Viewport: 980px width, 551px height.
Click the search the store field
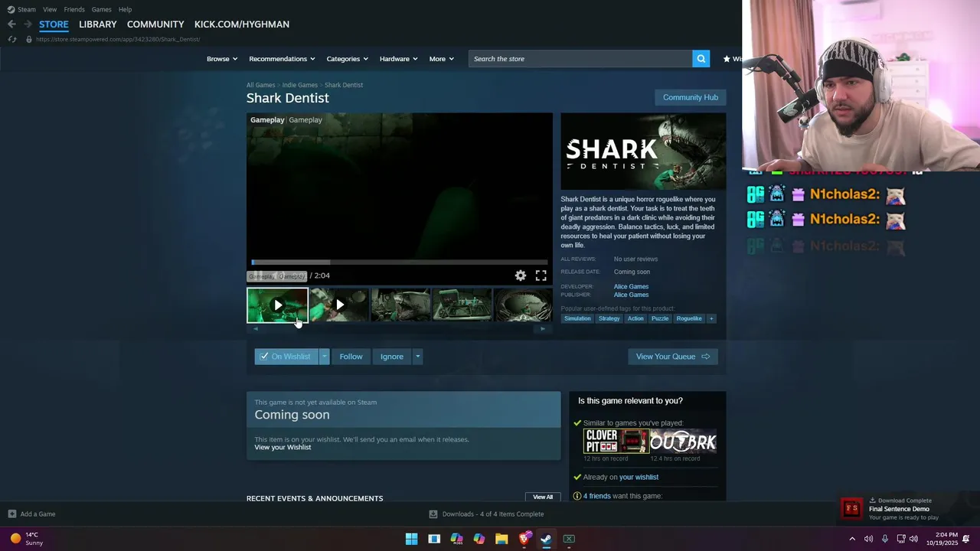pos(580,59)
